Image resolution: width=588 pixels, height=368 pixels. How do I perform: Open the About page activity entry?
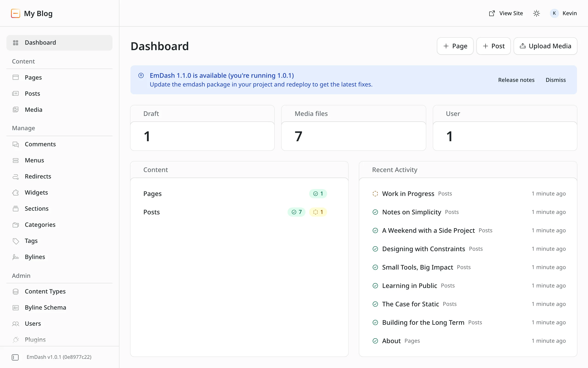[469, 341]
